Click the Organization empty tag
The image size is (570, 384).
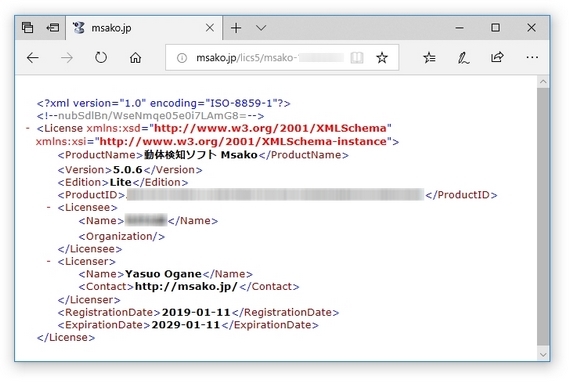pyautogui.click(x=122, y=236)
